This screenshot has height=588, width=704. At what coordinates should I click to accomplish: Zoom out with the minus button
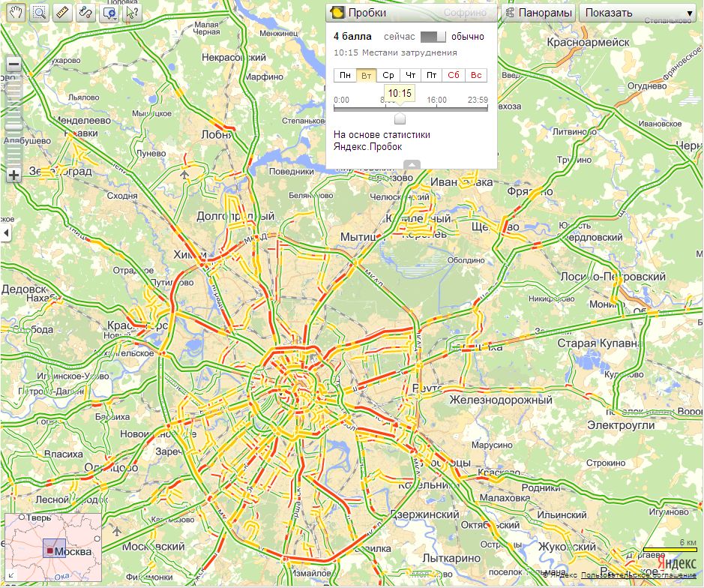[x=14, y=64]
